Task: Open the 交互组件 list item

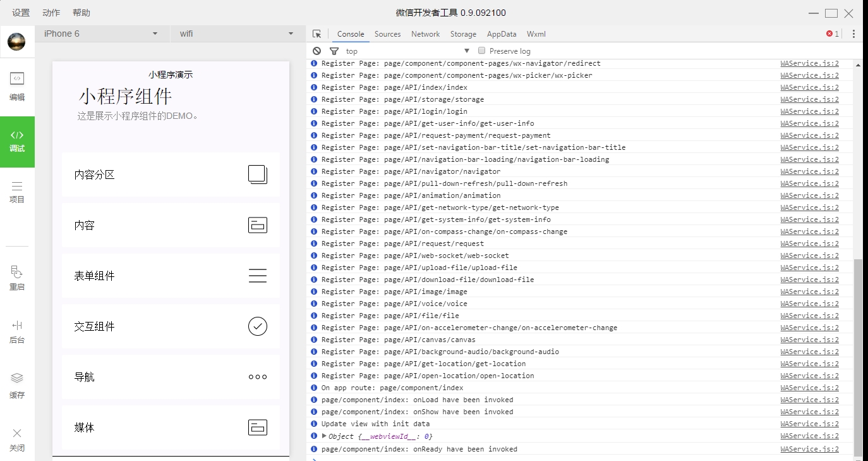Action: click(171, 326)
